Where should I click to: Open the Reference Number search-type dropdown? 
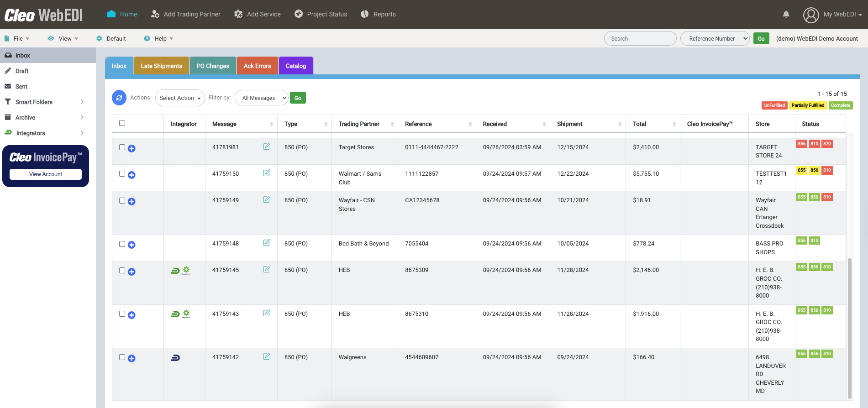pos(715,39)
